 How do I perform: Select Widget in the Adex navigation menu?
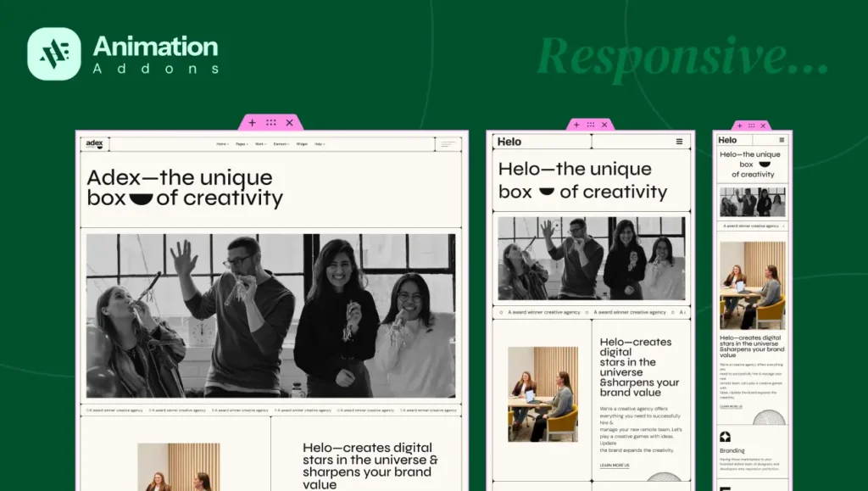coord(301,144)
